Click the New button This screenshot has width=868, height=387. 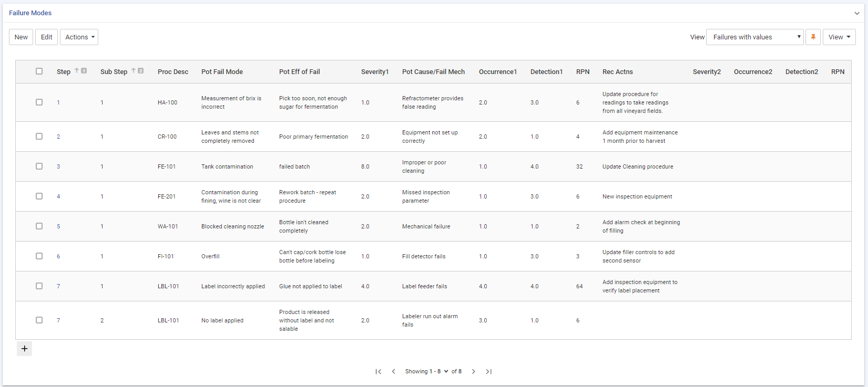pos(21,37)
